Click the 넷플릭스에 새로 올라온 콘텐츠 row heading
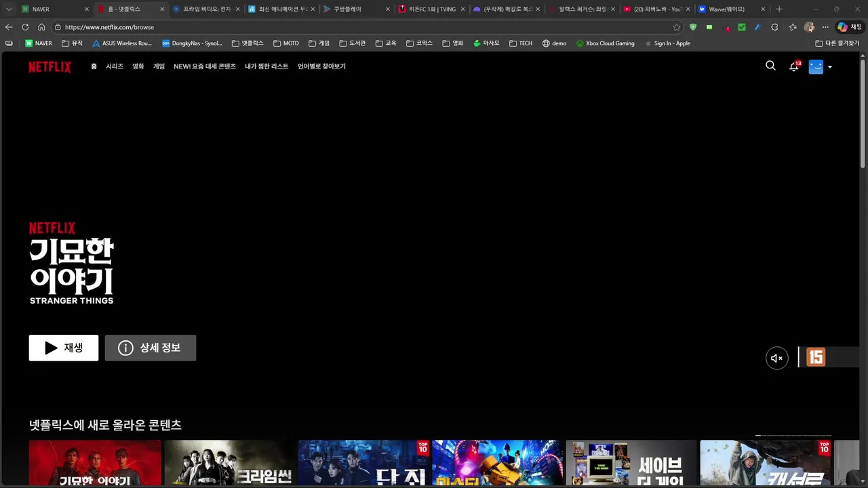Viewport: 868px width, 488px height. click(105, 425)
